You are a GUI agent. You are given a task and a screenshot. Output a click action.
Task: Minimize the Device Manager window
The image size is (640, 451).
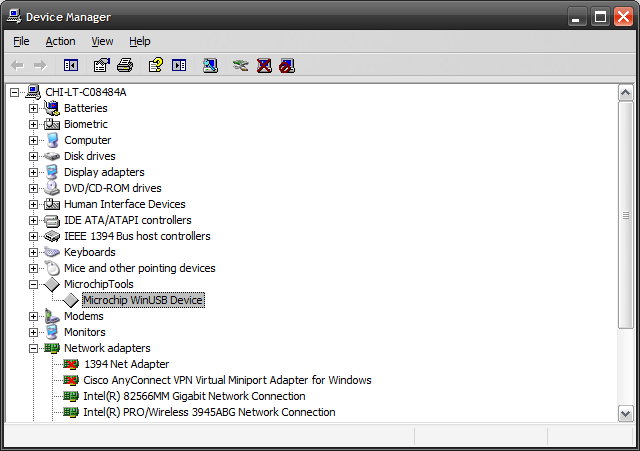pos(576,17)
